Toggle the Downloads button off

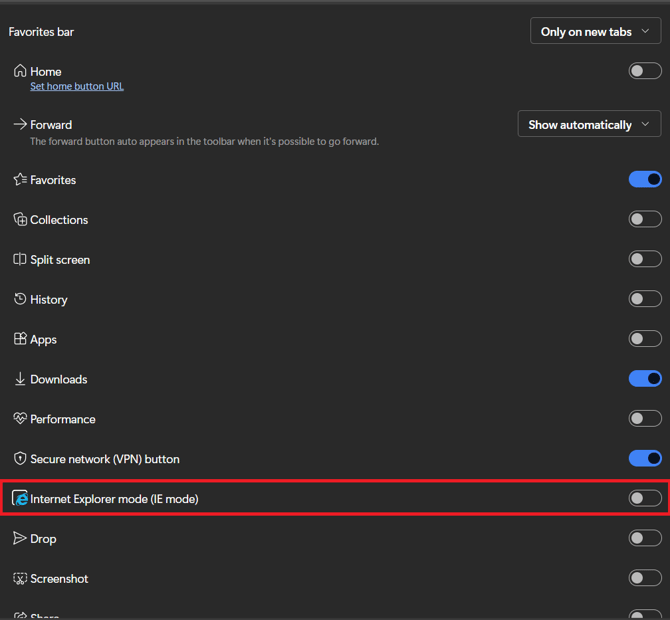645,379
